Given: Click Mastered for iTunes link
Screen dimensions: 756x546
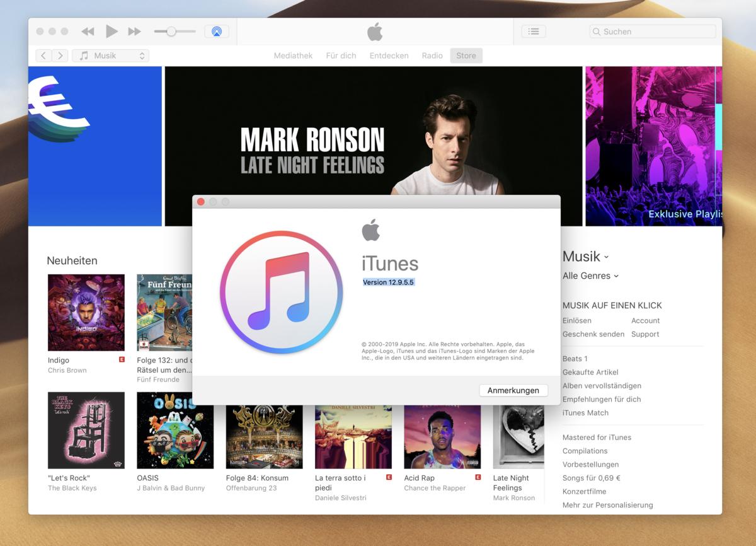Looking at the screenshot, I should [597, 438].
